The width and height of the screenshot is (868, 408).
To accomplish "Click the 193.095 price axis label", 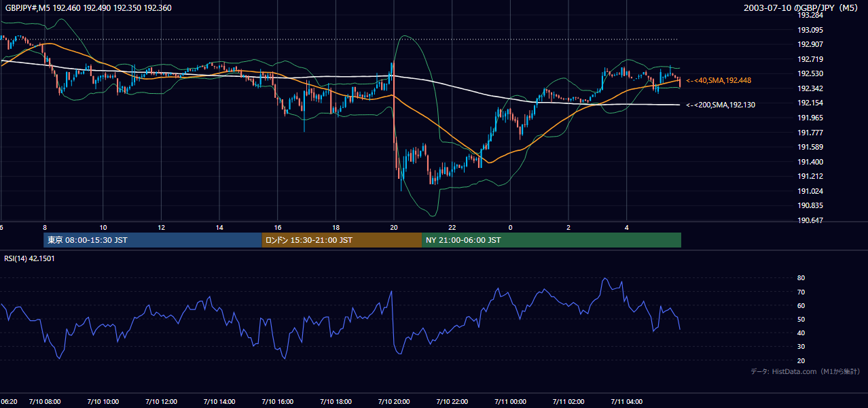I will pyautogui.click(x=810, y=30).
